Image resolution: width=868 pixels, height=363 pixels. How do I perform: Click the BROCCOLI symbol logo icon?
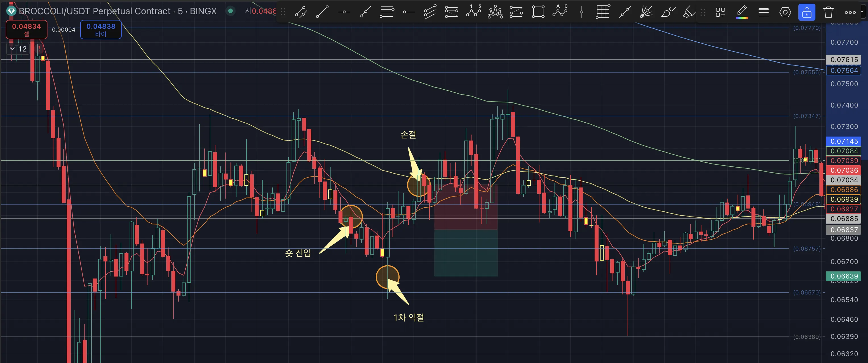(11, 11)
